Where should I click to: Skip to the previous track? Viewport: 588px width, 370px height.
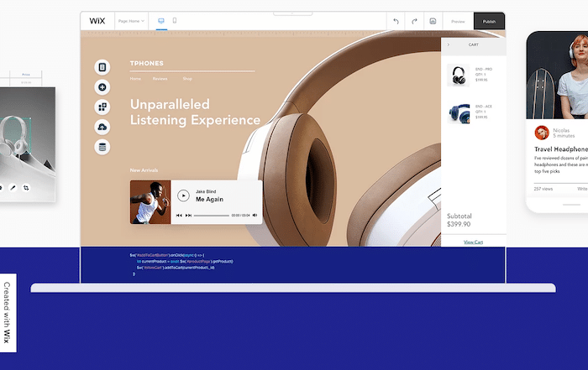tap(179, 216)
